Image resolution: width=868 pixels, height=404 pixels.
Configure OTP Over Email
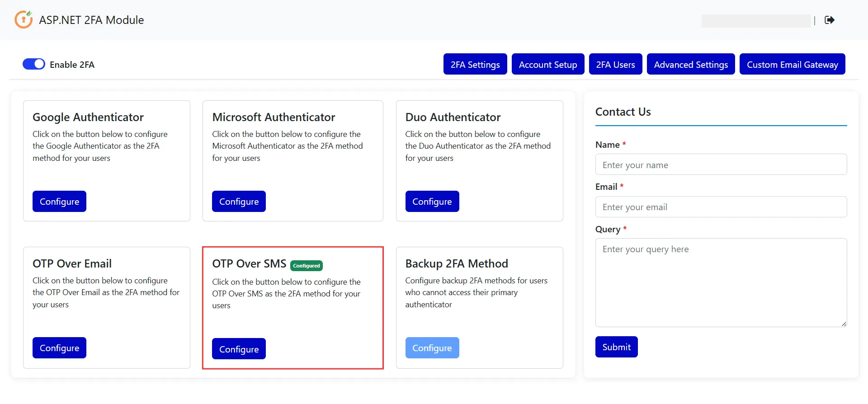coord(59,348)
